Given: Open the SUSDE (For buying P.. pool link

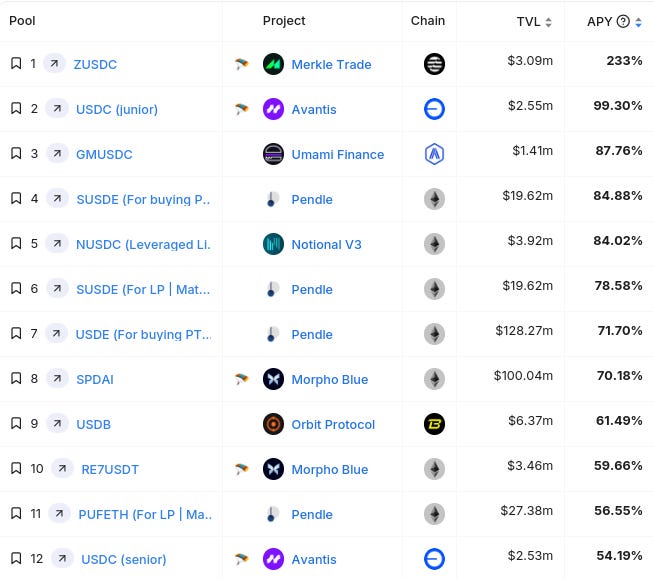Looking at the screenshot, I should 143,200.
